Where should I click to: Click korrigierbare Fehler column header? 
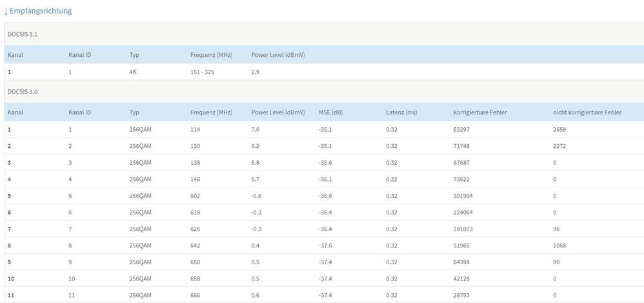pyautogui.click(x=480, y=112)
